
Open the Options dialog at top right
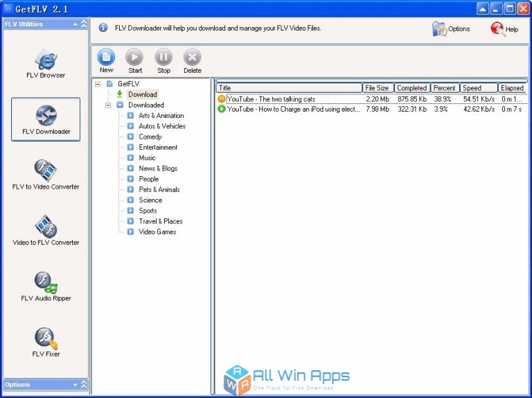pyautogui.click(x=450, y=29)
